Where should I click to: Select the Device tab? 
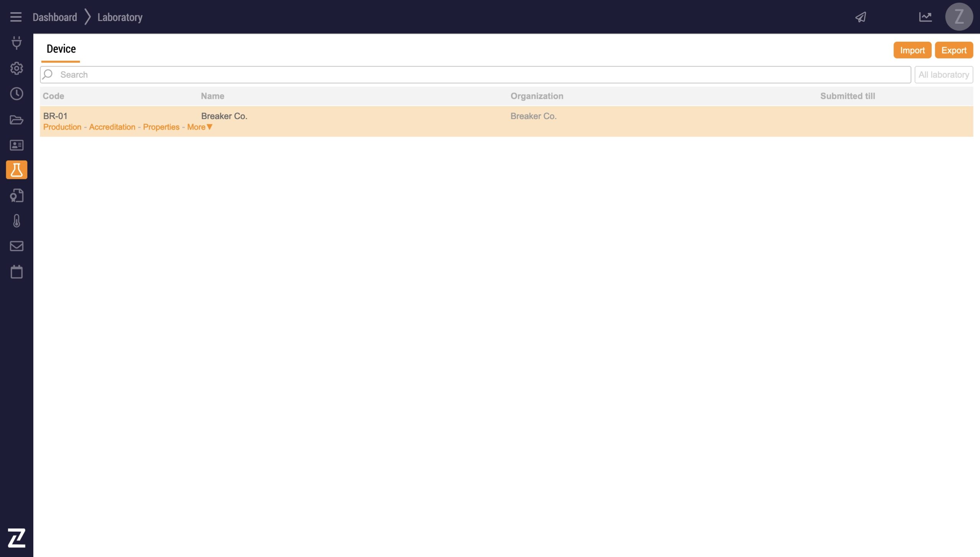61,49
